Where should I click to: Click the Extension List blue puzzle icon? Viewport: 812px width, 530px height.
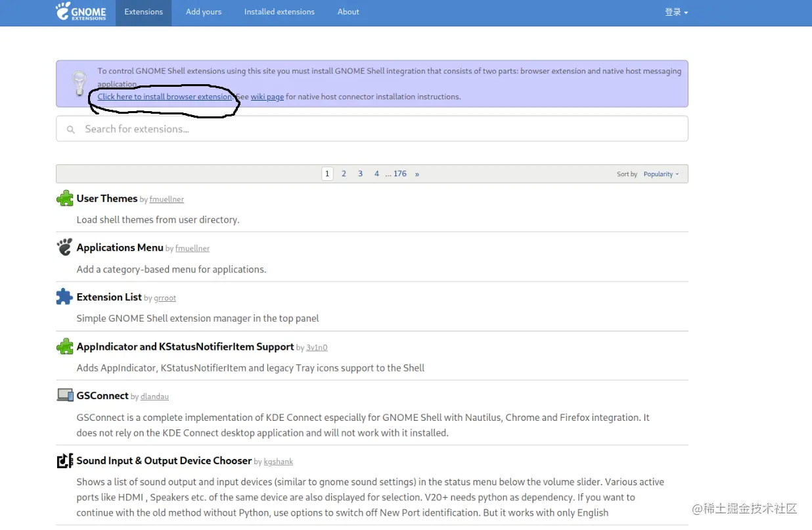click(64, 297)
